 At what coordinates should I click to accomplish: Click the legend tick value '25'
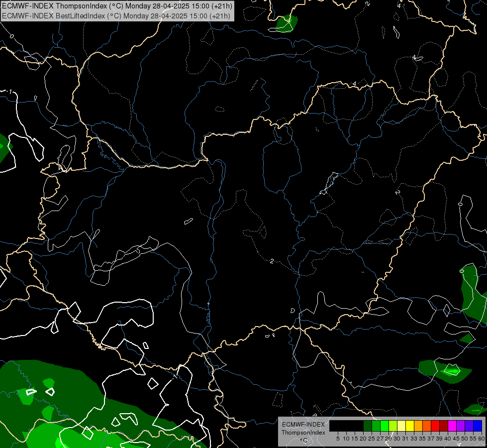click(372, 439)
